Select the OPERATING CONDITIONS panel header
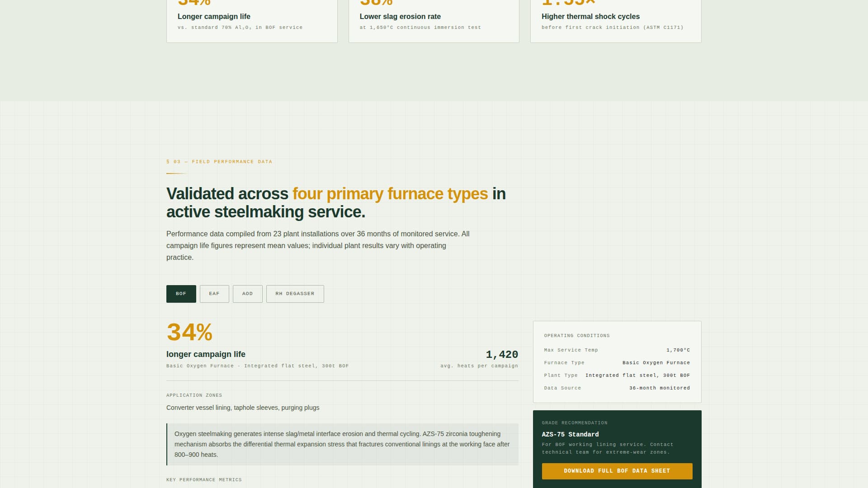Image resolution: width=868 pixels, height=488 pixels. click(x=577, y=335)
